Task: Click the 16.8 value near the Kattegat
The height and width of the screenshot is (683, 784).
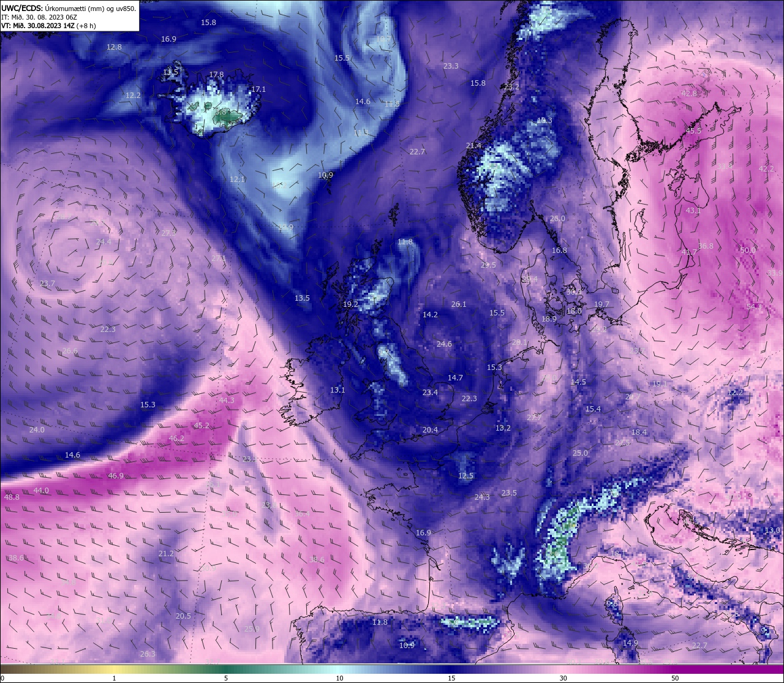Action: (x=559, y=251)
